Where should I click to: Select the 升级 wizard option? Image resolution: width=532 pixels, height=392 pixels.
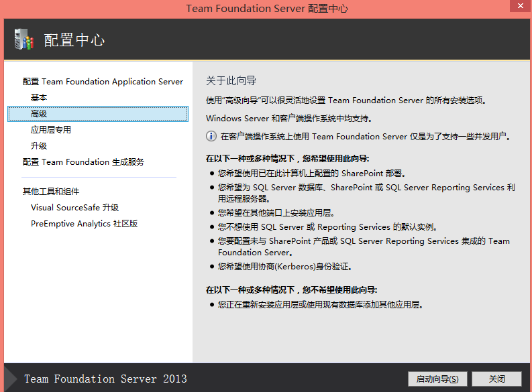click(x=39, y=146)
